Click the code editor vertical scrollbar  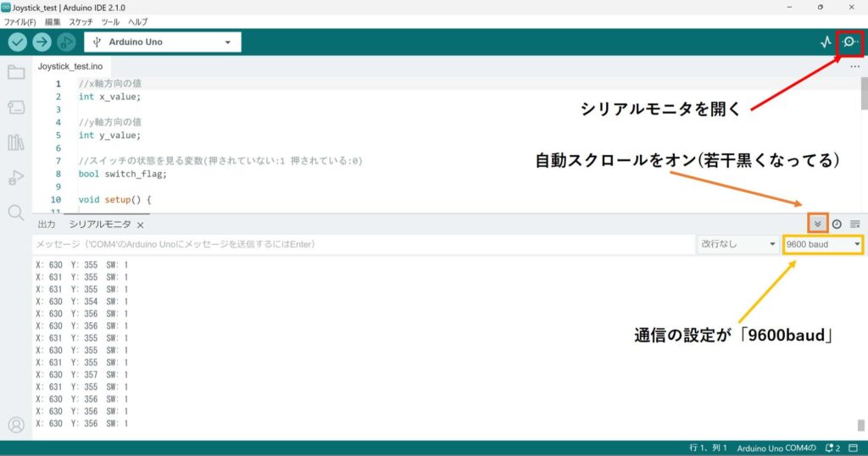point(864,94)
